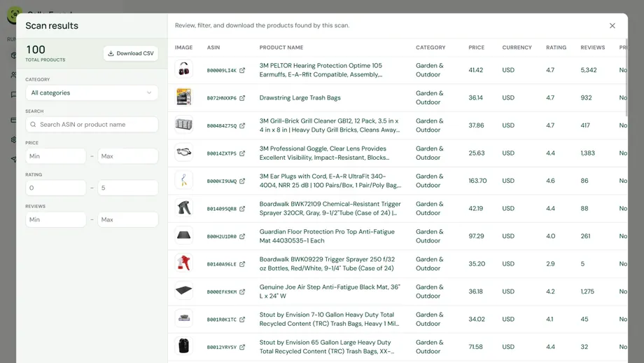Click the Price Max input
Viewport: 644px width, 363px height.
(x=127, y=156)
